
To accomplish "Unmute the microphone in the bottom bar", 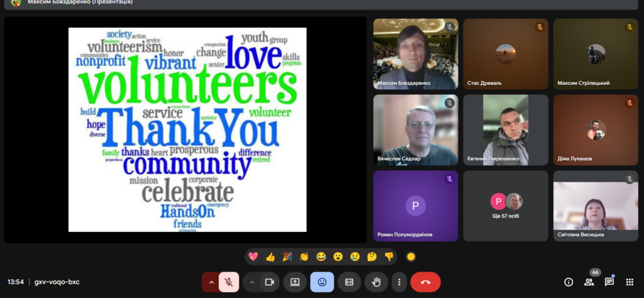I will 229,282.
